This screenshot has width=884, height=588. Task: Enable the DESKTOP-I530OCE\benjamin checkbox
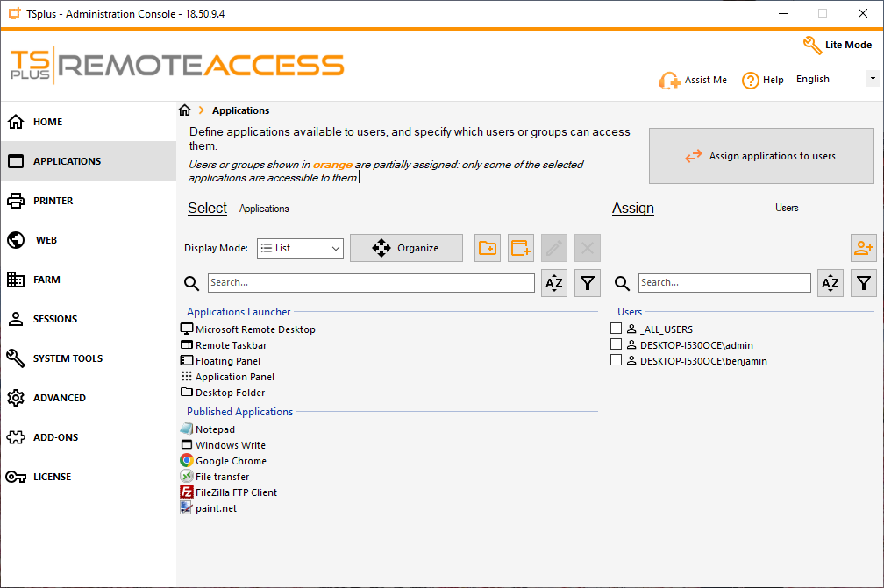tap(617, 360)
